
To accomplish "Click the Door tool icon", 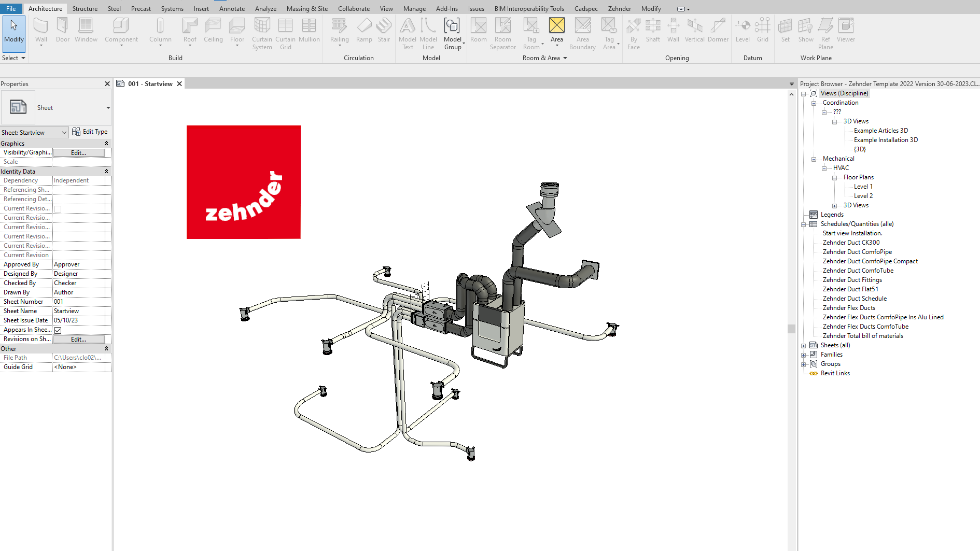I will pos(63,30).
